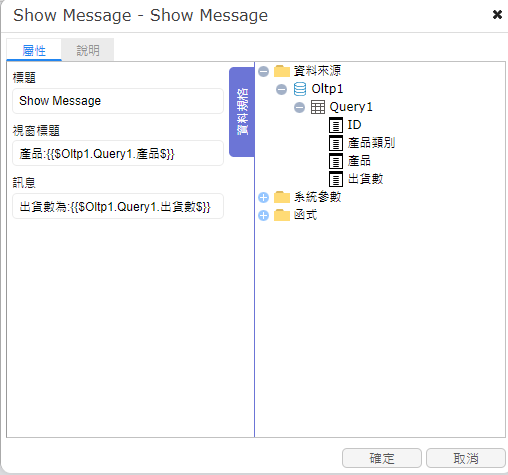Viewport: 508px width, 475px height.
Task: Click the 函式 folder icon
Action: pos(282,215)
